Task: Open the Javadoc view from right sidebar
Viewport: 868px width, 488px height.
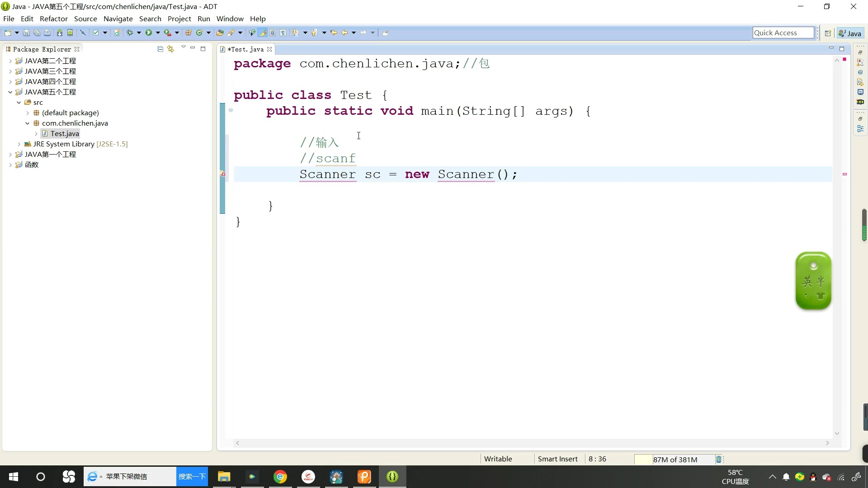Action: [x=860, y=72]
